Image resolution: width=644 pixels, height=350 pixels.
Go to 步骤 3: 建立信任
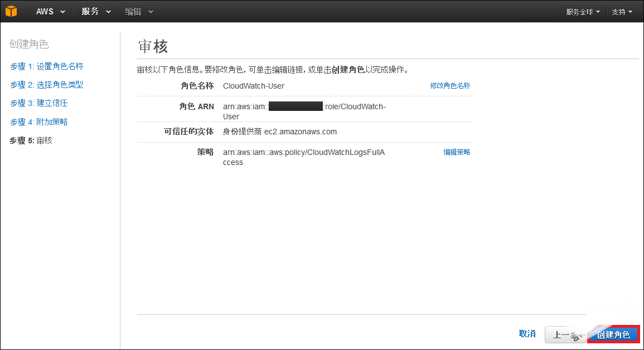(38, 103)
